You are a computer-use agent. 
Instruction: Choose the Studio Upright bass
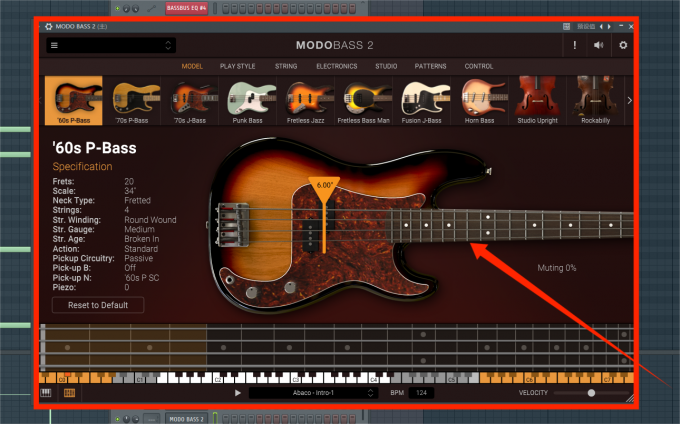(538, 102)
